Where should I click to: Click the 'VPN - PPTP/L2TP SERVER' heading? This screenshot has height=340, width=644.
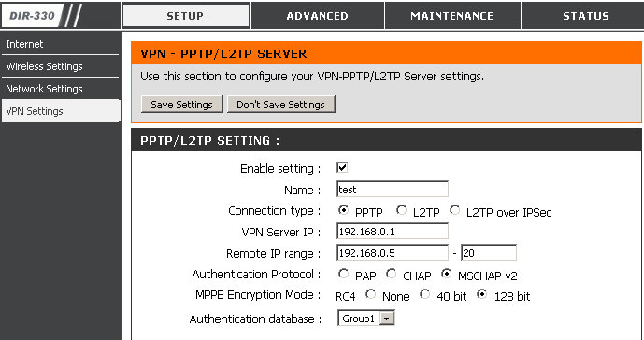[223, 54]
